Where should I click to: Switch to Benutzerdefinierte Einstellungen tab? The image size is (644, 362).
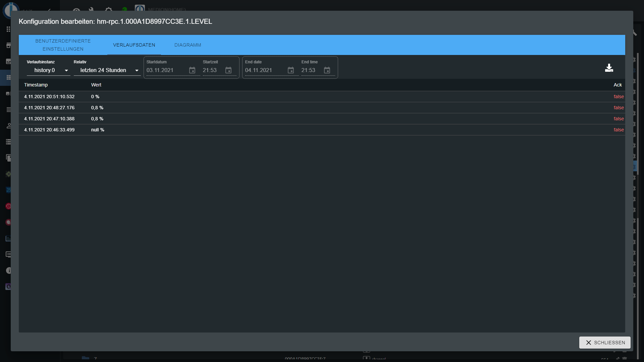tap(63, 45)
